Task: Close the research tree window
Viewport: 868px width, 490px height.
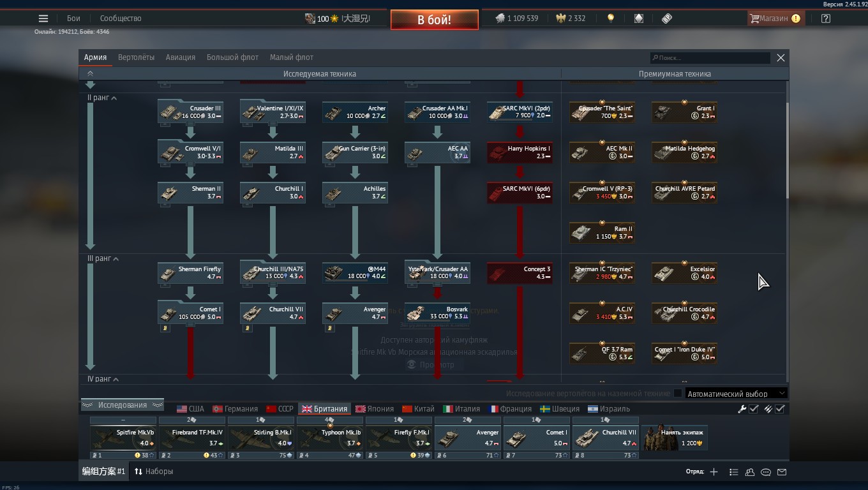Action: pyautogui.click(x=781, y=57)
